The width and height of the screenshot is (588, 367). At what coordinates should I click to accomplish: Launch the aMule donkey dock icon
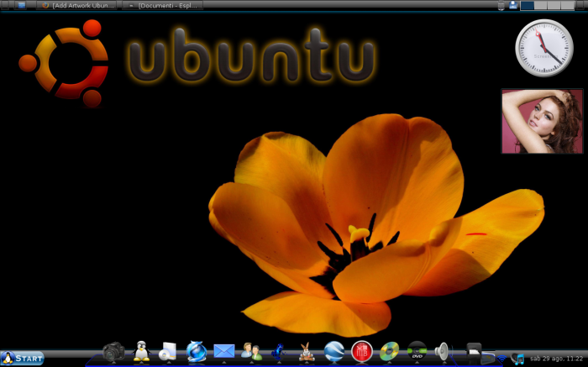point(307,352)
